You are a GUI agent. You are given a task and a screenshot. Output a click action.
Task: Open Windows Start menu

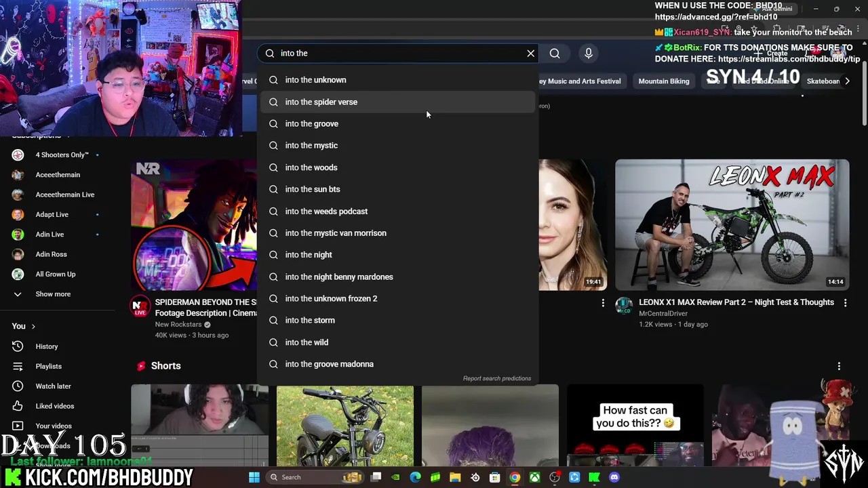(x=254, y=477)
